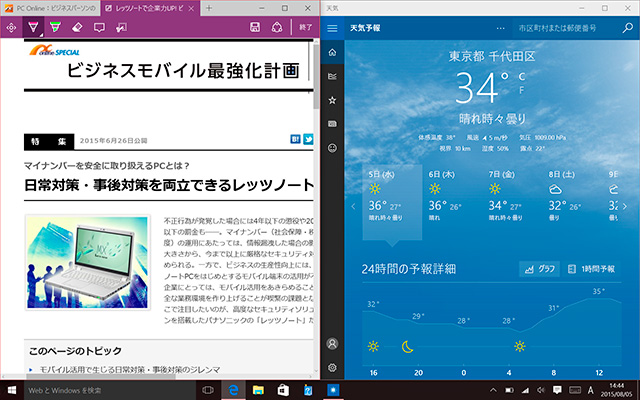Image resolution: width=640 pixels, height=400 pixels.
Task: Click the Weather app taskbar icon
Action: pyautogui.click(x=333, y=390)
